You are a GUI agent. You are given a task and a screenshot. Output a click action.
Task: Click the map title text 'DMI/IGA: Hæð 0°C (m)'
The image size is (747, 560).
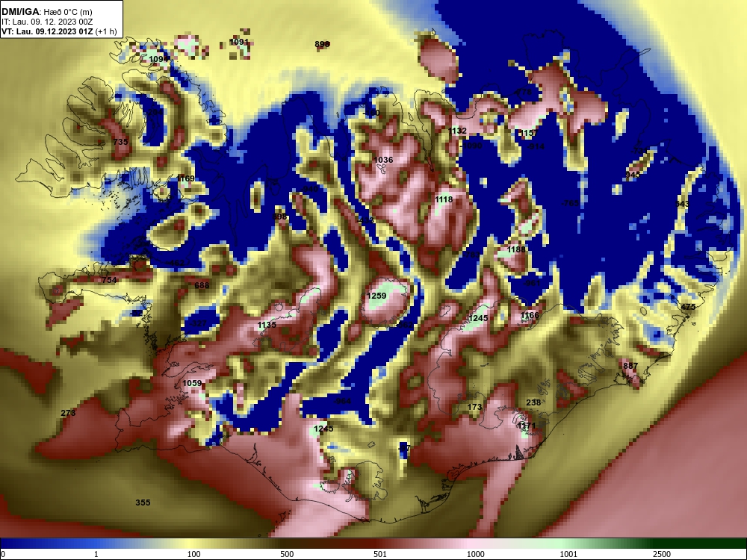tap(47, 12)
